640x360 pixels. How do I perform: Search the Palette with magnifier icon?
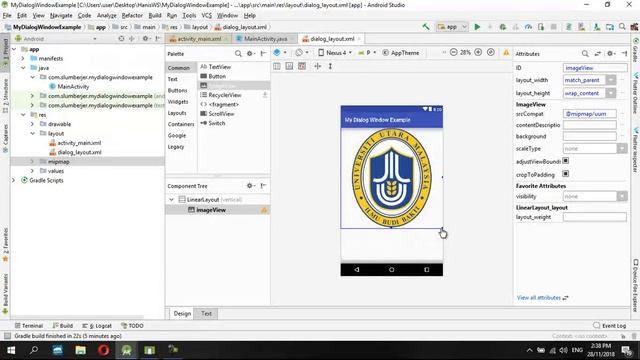click(x=238, y=53)
